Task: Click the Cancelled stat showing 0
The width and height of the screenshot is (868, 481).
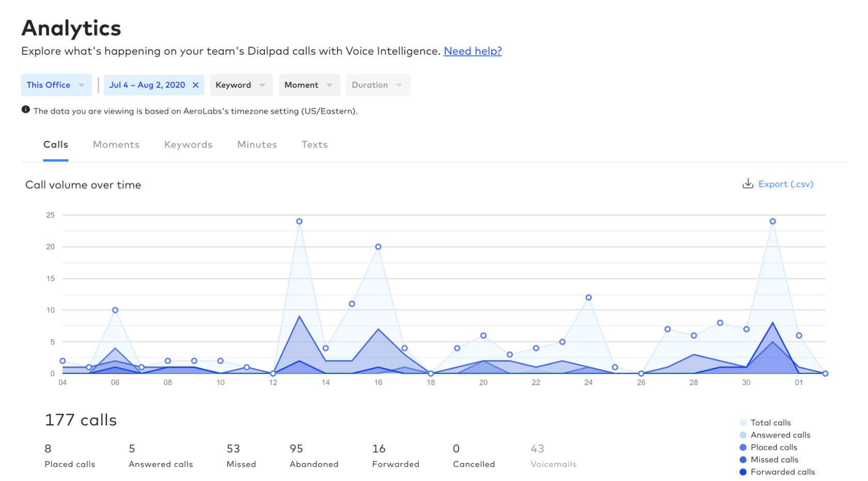Action: 474,456
